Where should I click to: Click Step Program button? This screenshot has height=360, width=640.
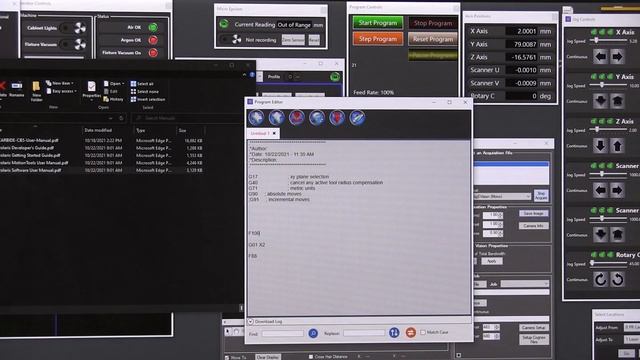(x=378, y=39)
